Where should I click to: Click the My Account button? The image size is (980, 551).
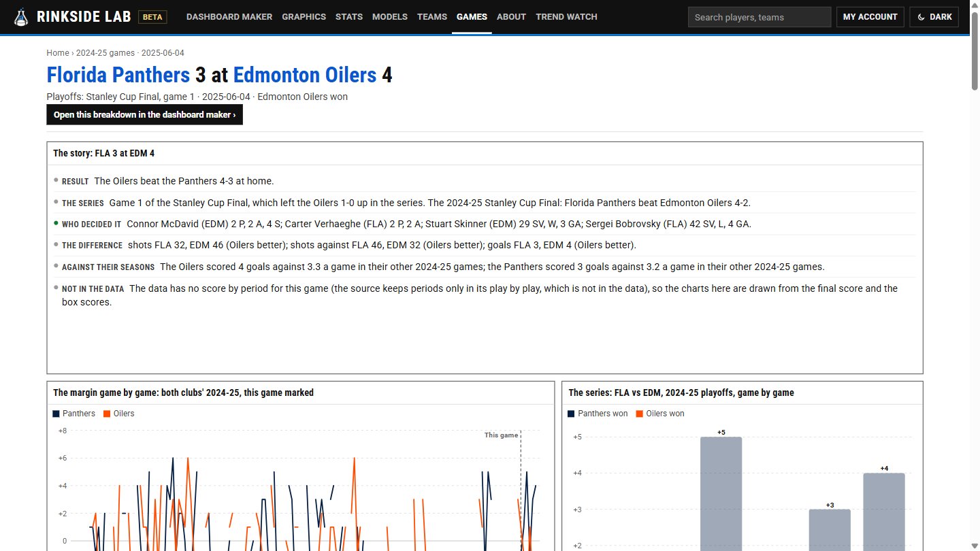coord(870,17)
